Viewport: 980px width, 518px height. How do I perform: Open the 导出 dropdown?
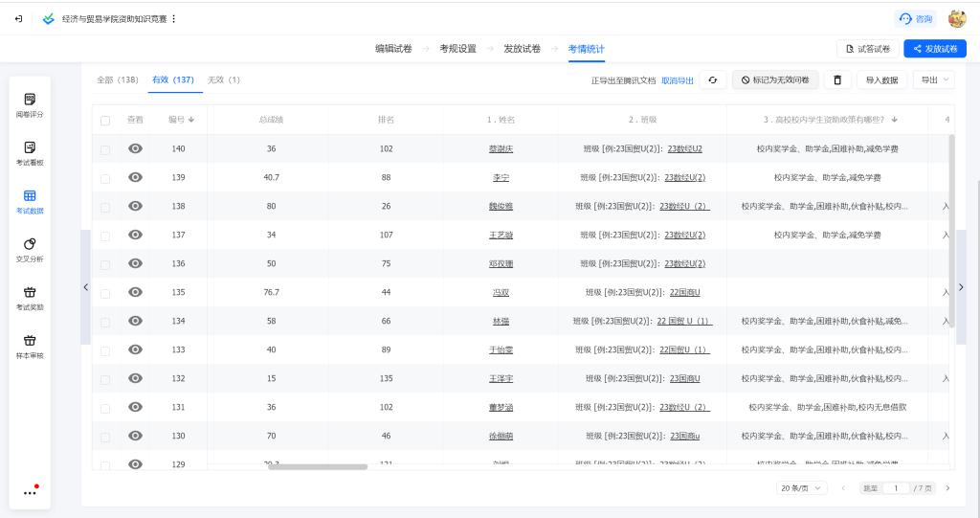tap(934, 80)
